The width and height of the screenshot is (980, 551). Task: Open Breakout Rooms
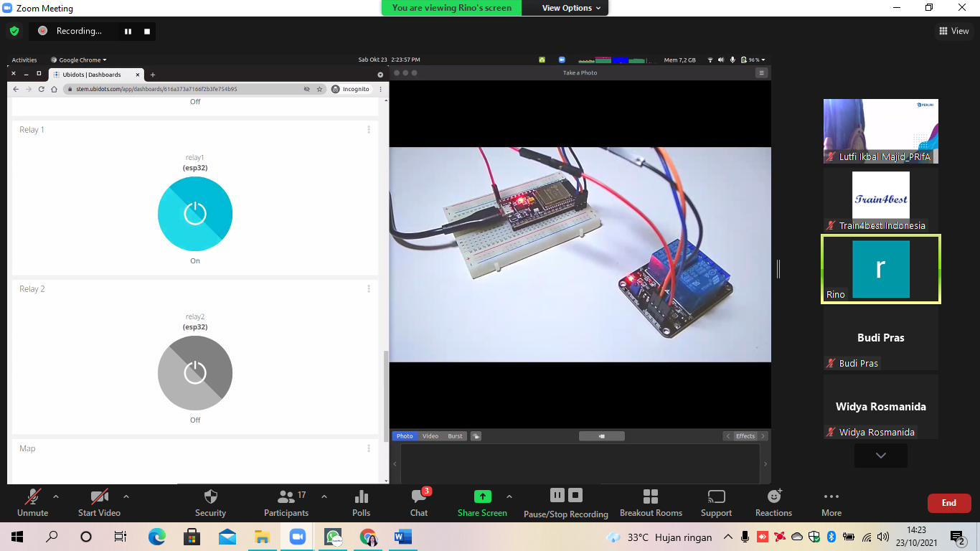click(x=651, y=502)
